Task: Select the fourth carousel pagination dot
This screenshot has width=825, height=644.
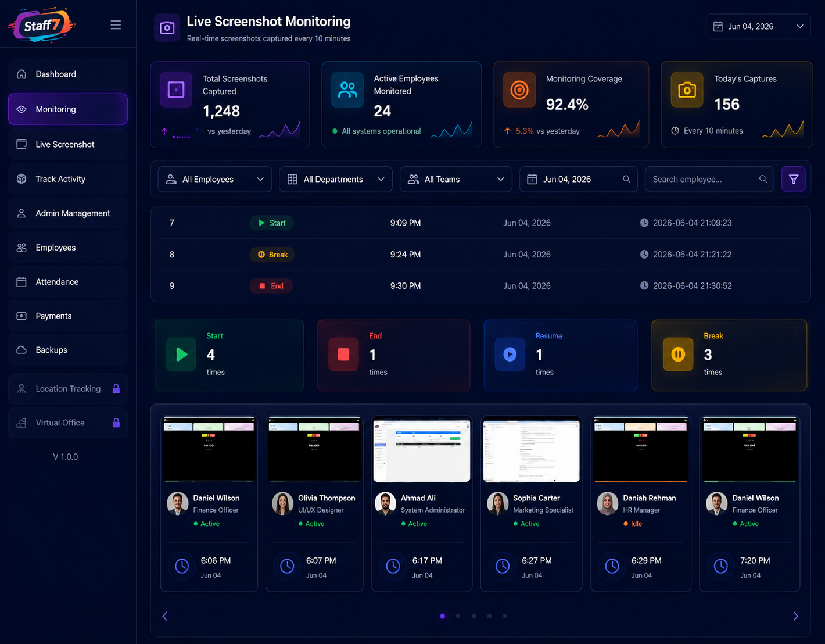Action: [489, 616]
